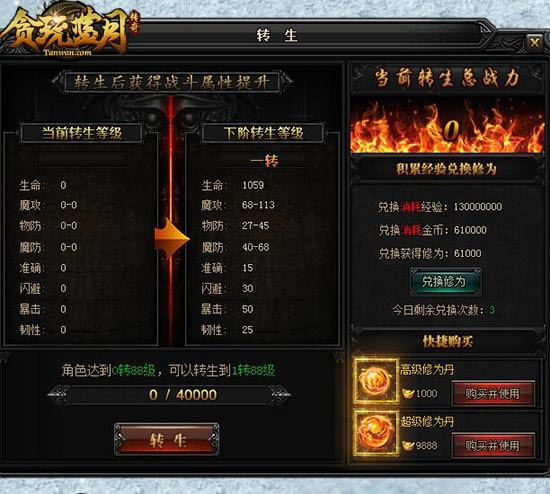The image size is (550, 494).
Task: Click the orange arrow between rebirth levels
Action: click(172, 239)
